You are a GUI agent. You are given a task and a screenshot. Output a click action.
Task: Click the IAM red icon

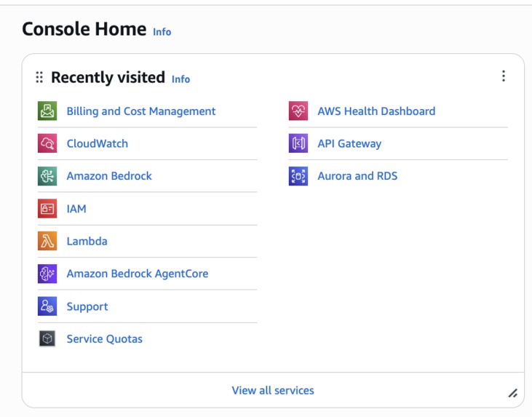47,208
